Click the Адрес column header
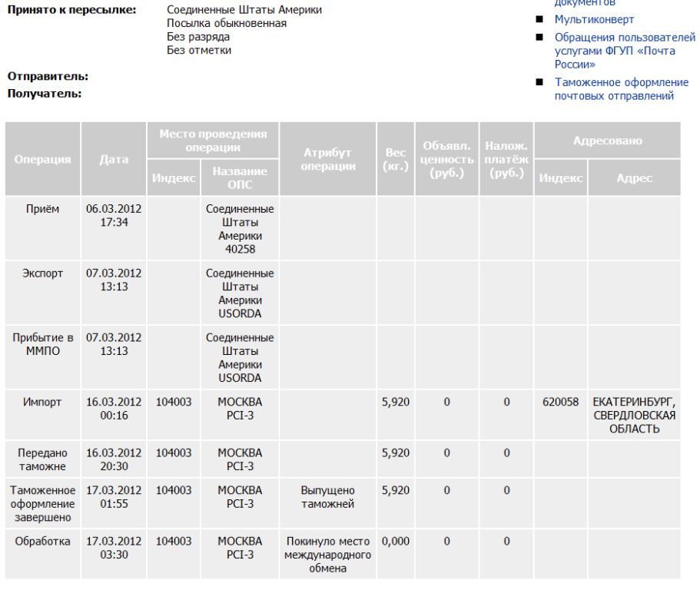The width and height of the screenshot is (700, 590). [x=635, y=177]
